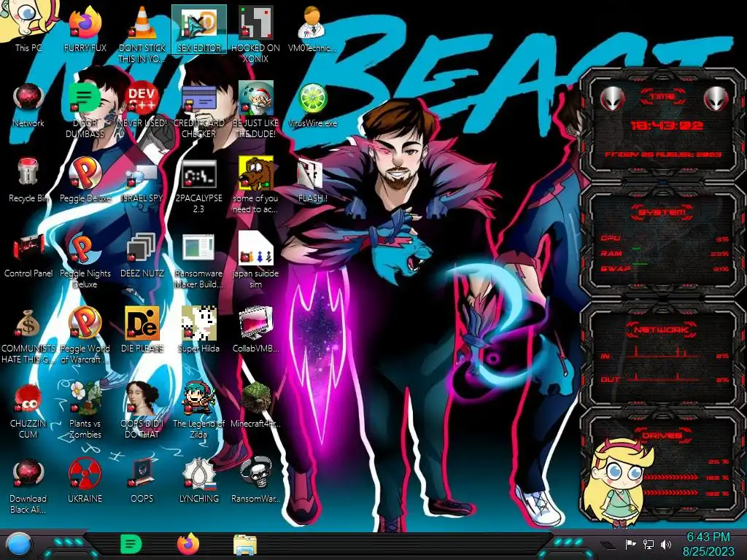Select the BE JUST LIKE THE DUDE icon
This screenshot has height=560, width=747.
click(x=255, y=111)
